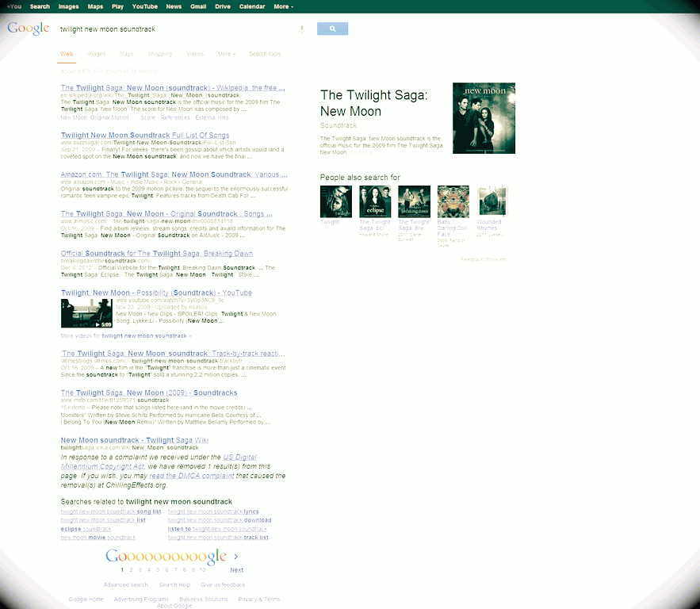This screenshot has width=700, height=609.
Task: Click Feedback / More info under knowledge panel
Action: [x=484, y=259]
